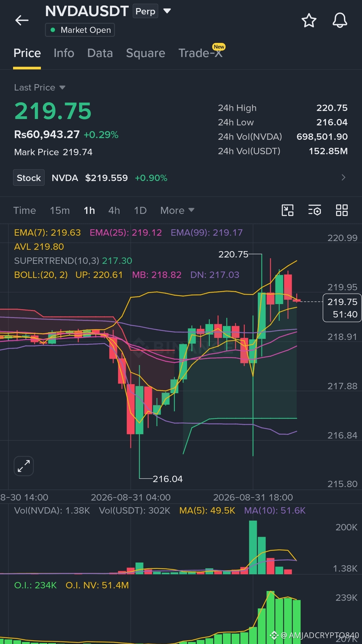Select the 1h chart interval
362x644 pixels.
[89, 210]
